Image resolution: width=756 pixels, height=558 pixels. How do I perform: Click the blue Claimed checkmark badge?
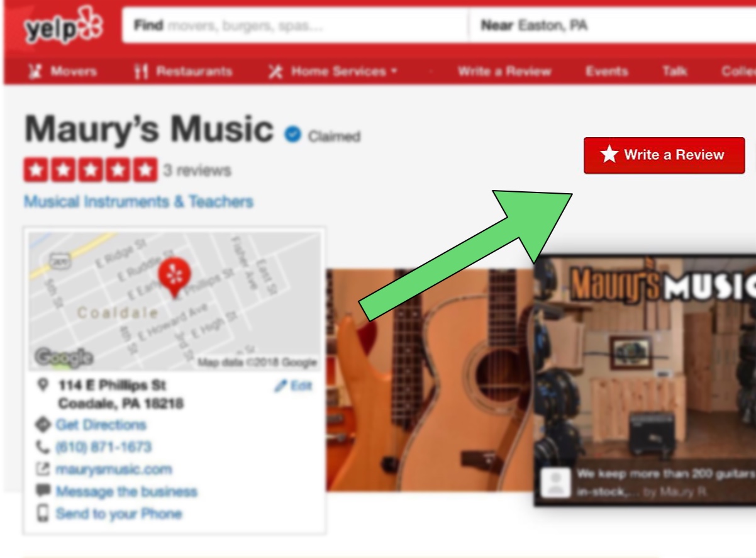(292, 135)
